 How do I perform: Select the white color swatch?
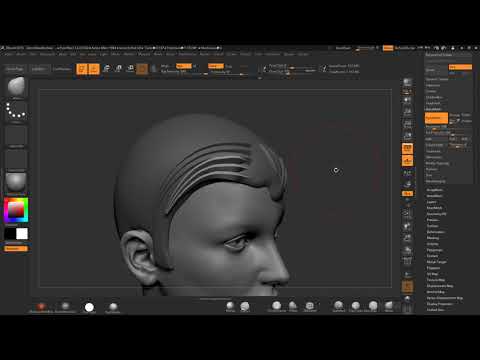click(x=22, y=234)
